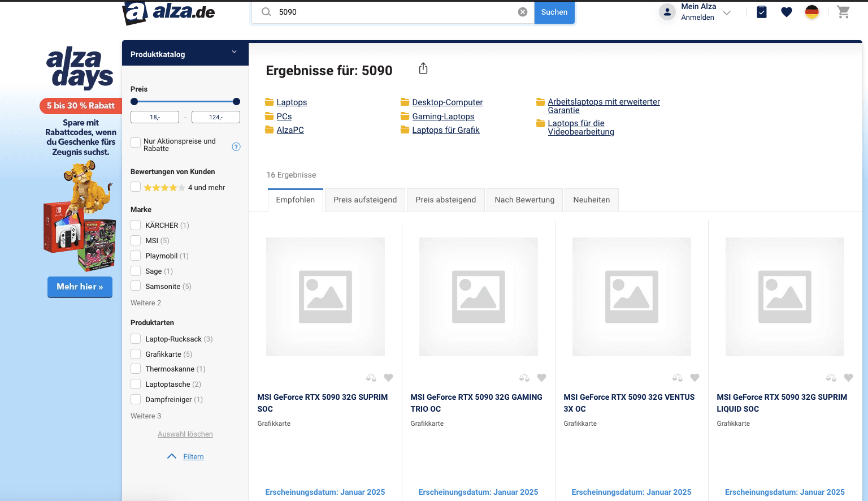
Task: Compare the VENTUS 3X OC card
Action: point(678,378)
